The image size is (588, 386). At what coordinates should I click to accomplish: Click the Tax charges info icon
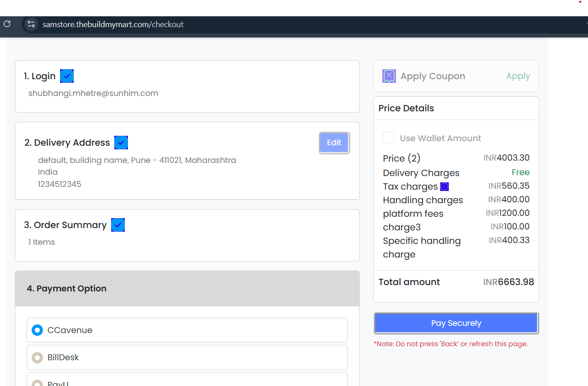(x=444, y=186)
